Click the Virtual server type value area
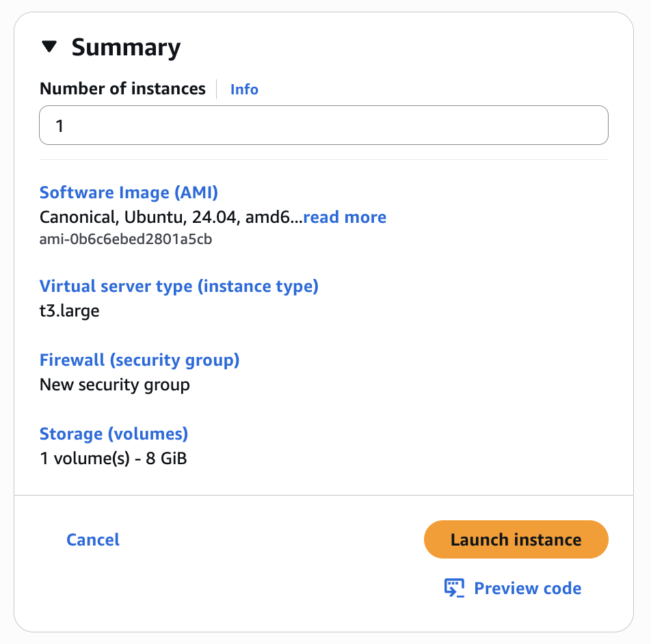Screen dimensions: 651x644 coord(69,311)
